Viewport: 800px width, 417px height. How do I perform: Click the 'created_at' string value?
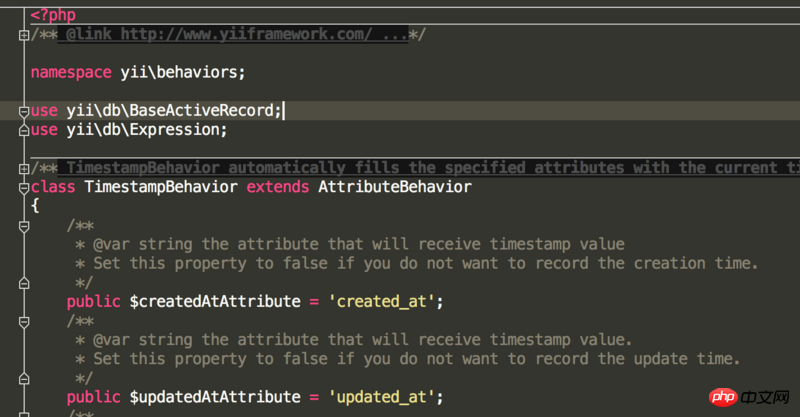381,302
